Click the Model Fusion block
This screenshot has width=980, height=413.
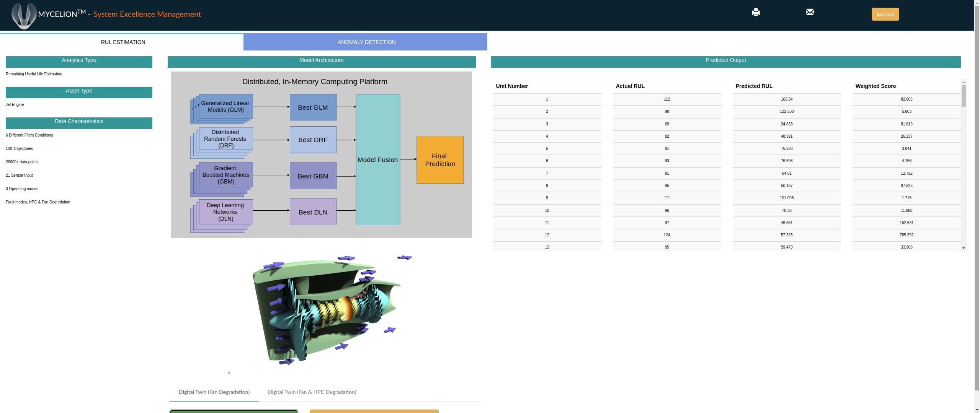pyautogui.click(x=377, y=160)
